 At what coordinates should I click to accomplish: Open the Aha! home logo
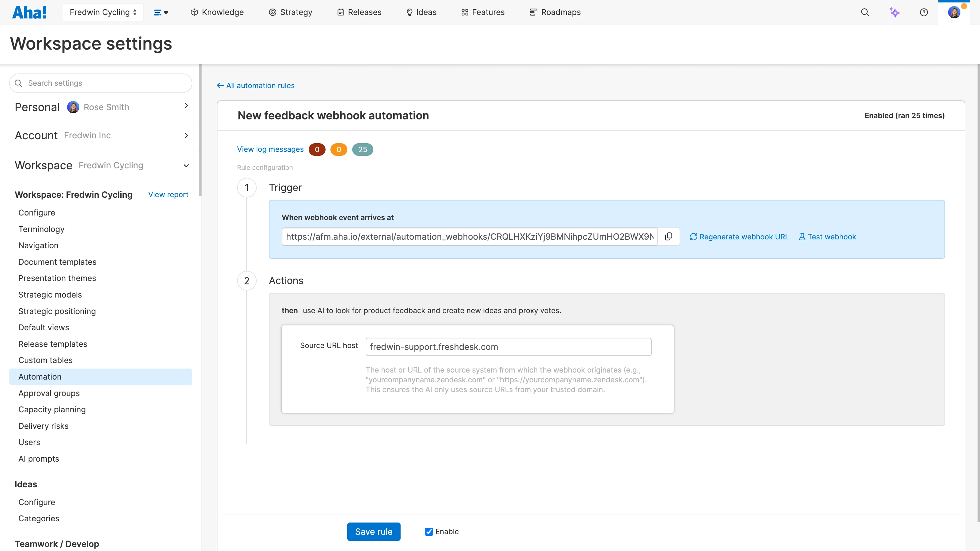tap(30, 12)
